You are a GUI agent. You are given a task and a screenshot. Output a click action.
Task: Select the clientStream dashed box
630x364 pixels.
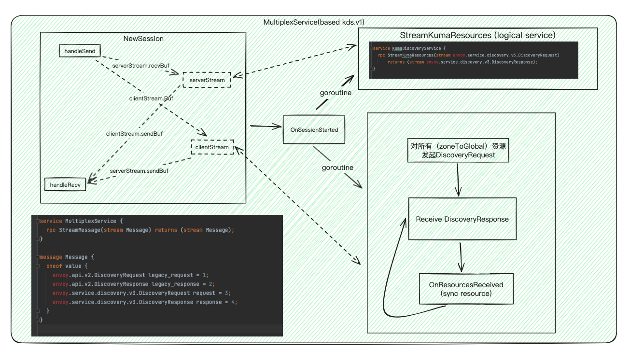pos(212,147)
